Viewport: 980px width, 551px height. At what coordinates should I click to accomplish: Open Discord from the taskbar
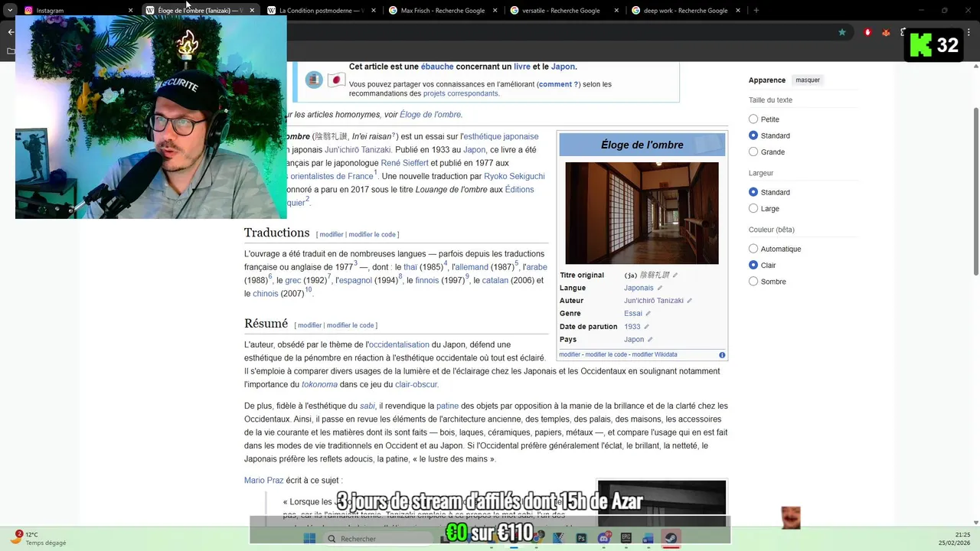(x=604, y=539)
